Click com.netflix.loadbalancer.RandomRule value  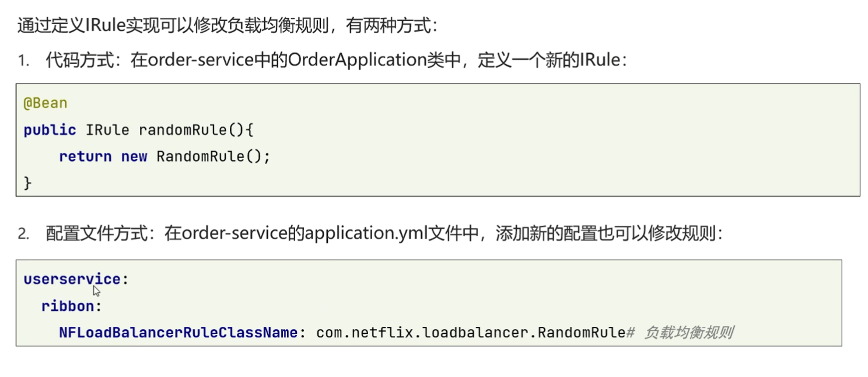coord(471,333)
